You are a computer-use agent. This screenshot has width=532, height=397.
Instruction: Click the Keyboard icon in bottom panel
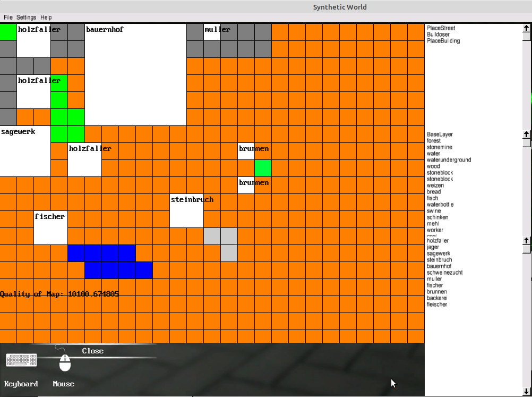[21, 360]
